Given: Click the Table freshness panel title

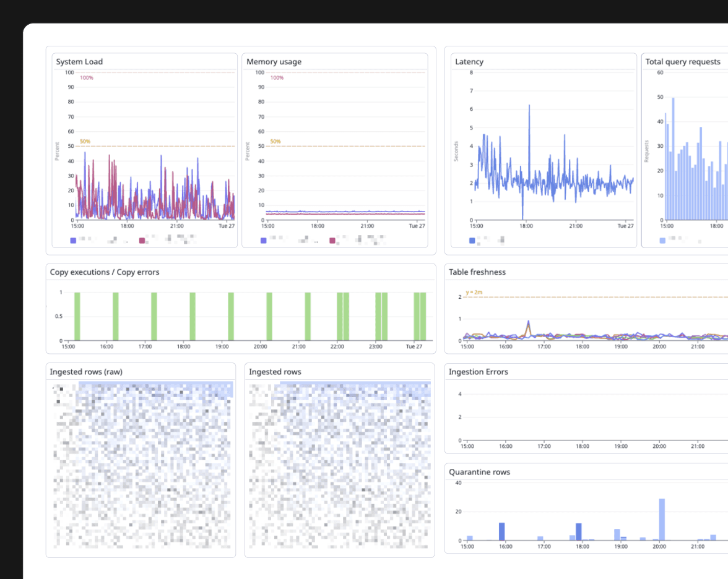Looking at the screenshot, I should coord(477,272).
